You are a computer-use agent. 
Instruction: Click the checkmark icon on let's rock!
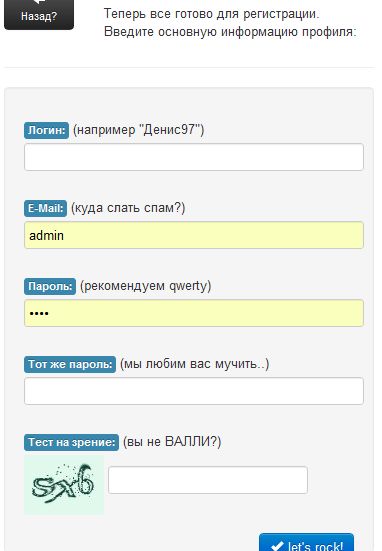click(x=277, y=546)
